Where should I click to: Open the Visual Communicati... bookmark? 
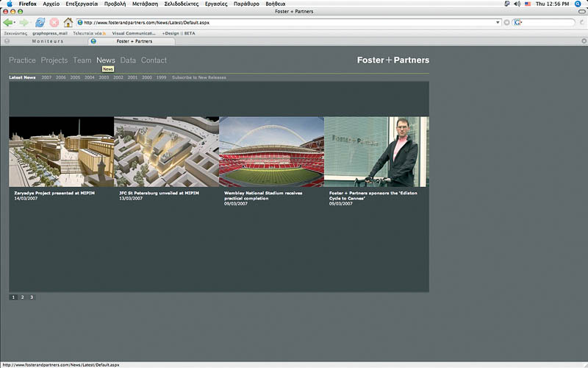134,33
